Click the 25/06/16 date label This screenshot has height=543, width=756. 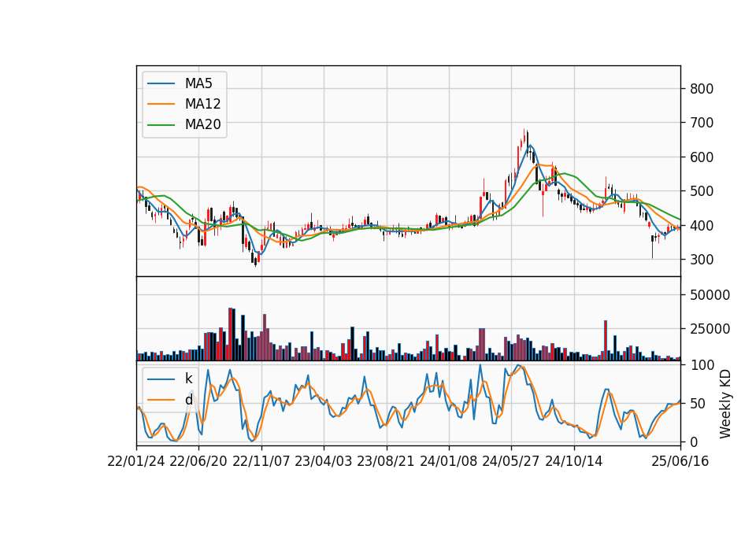point(680,462)
